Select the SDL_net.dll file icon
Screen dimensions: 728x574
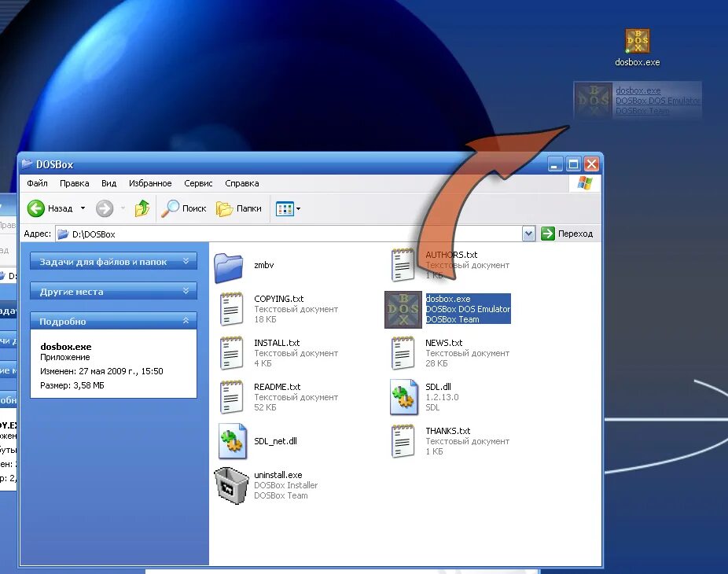click(x=233, y=441)
